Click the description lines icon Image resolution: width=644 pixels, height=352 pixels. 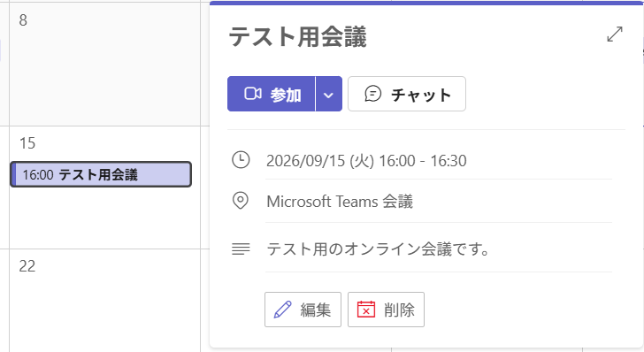click(241, 249)
